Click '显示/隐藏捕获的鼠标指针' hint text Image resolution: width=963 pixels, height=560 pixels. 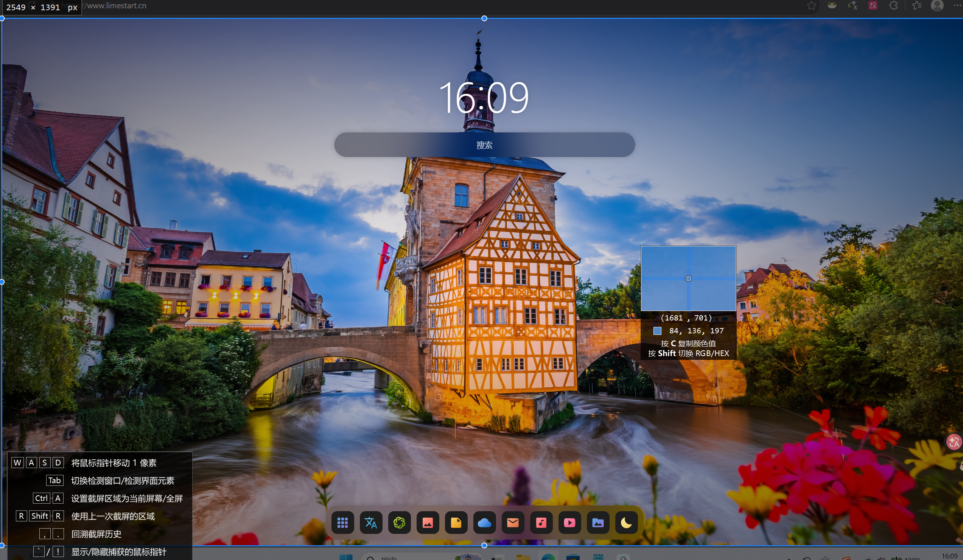pyautogui.click(x=119, y=552)
